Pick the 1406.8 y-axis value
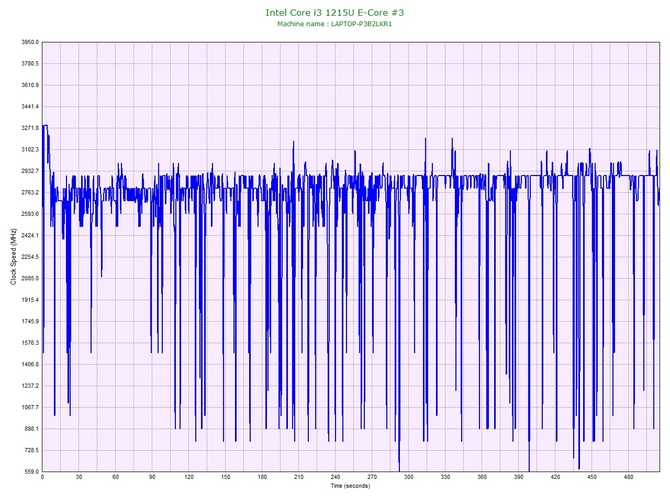 click(30, 365)
